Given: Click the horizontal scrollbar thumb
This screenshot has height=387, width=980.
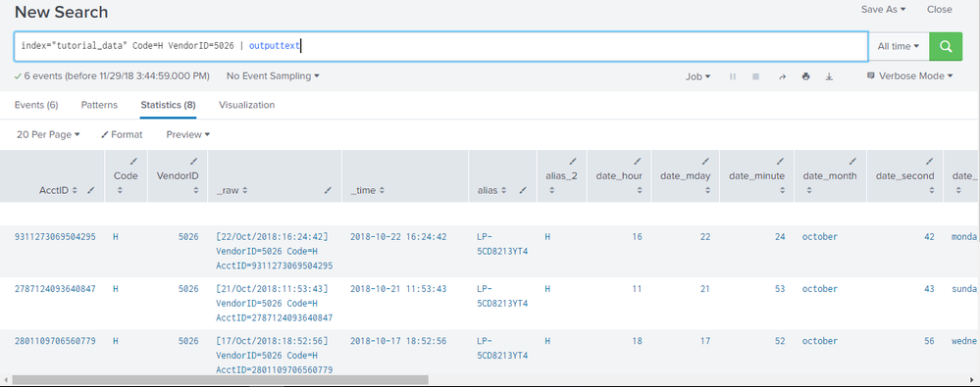Looking at the screenshot, I should click(220, 379).
